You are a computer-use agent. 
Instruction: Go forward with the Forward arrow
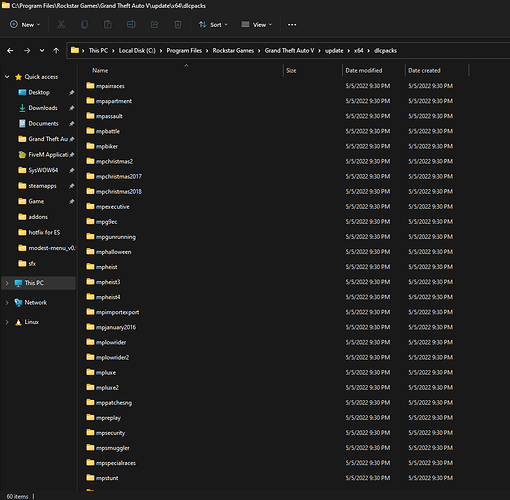click(27, 51)
